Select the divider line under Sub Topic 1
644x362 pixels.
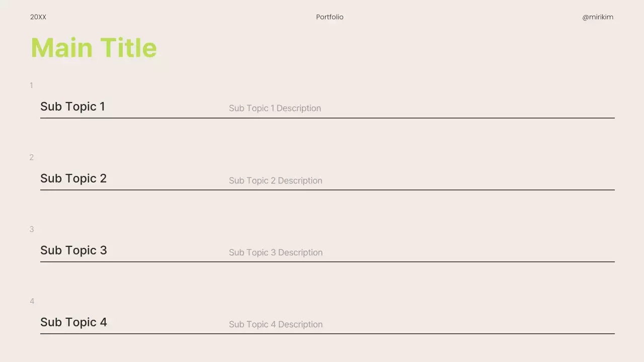(327, 118)
